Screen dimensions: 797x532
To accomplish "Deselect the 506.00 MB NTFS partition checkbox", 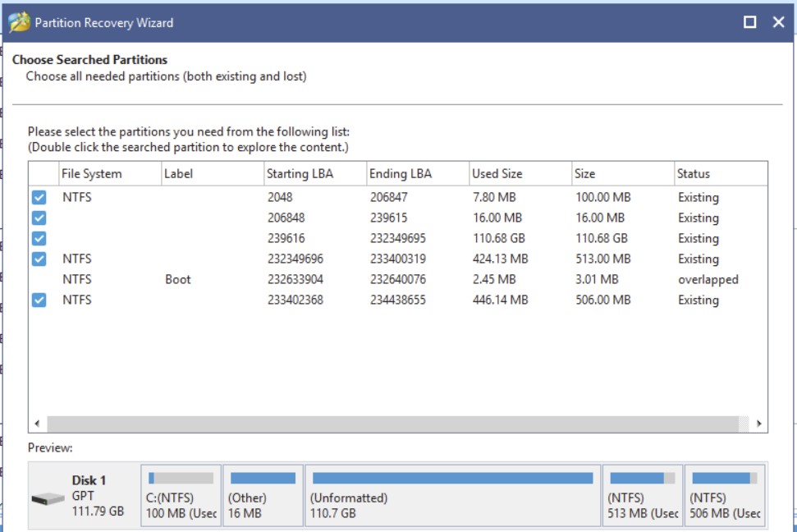I will [x=39, y=300].
